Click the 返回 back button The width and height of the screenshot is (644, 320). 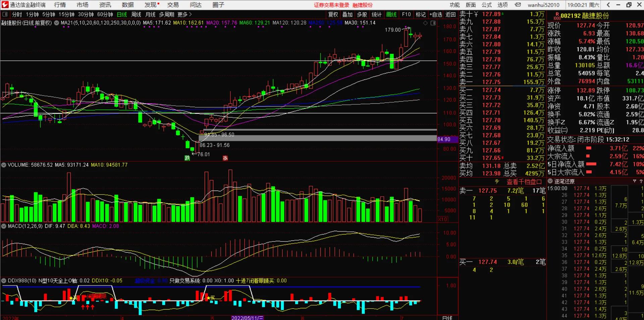pyautogui.click(x=450, y=14)
